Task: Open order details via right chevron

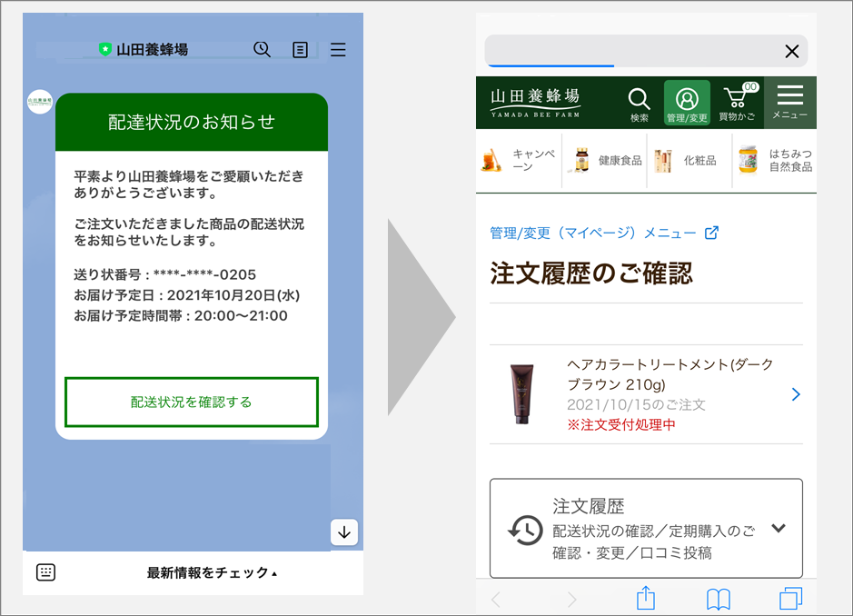Action: (x=796, y=394)
